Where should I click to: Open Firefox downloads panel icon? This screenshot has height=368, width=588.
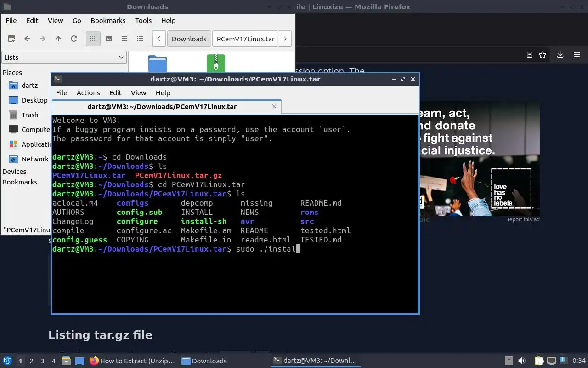[560, 55]
